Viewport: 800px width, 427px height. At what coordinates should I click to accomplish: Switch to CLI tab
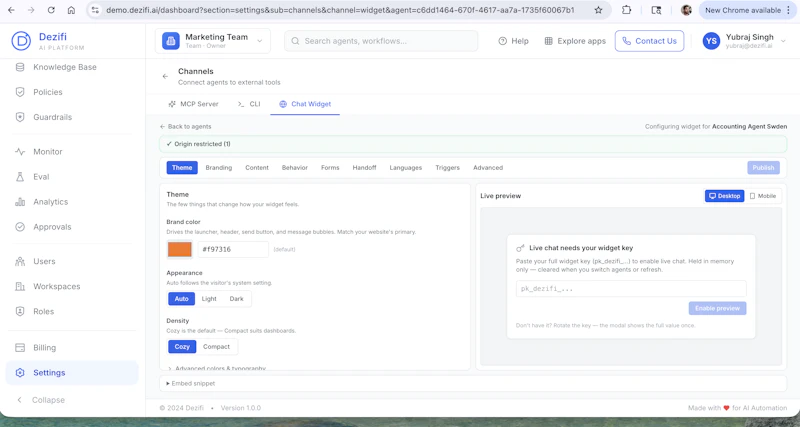(249, 104)
